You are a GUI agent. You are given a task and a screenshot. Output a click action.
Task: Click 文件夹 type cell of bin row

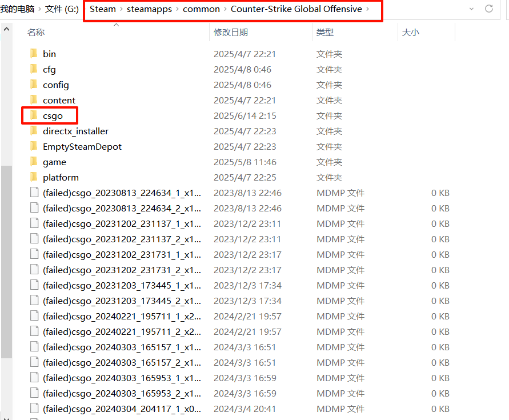pos(329,54)
